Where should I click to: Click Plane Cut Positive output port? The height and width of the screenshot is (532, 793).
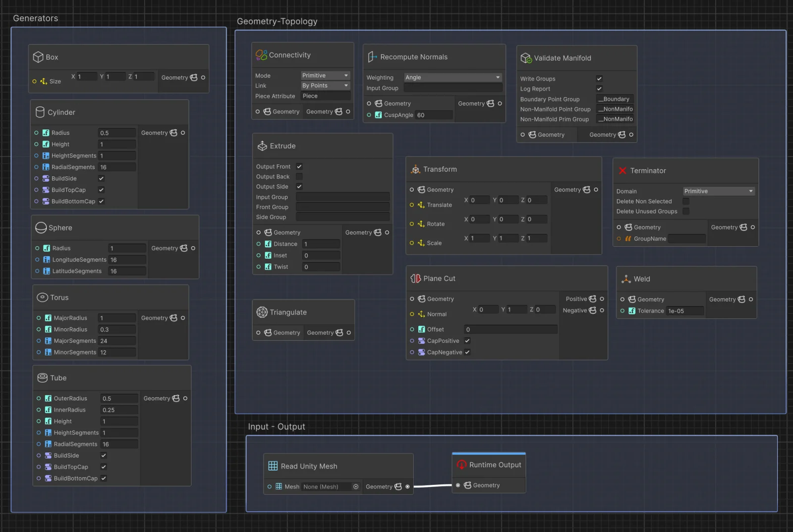(602, 299)
